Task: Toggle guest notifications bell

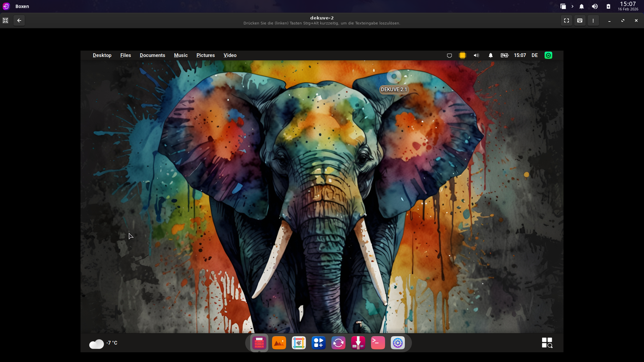Action: 491,55
